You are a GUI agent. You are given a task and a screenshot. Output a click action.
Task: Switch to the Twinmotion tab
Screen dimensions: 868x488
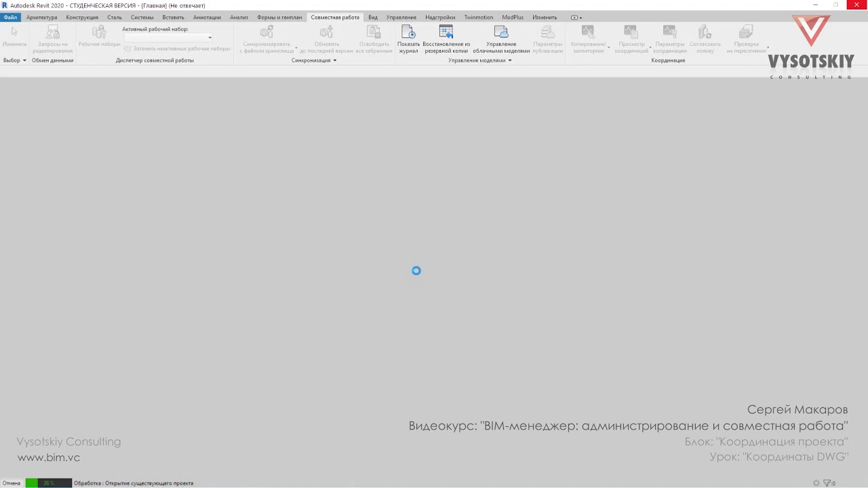coord(479,17)
